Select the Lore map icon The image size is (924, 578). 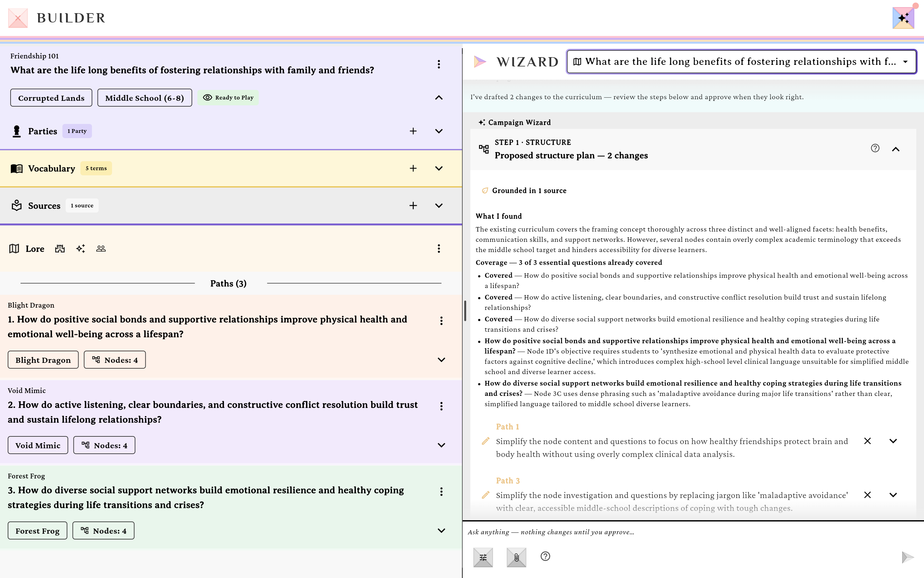click(14, 249)
